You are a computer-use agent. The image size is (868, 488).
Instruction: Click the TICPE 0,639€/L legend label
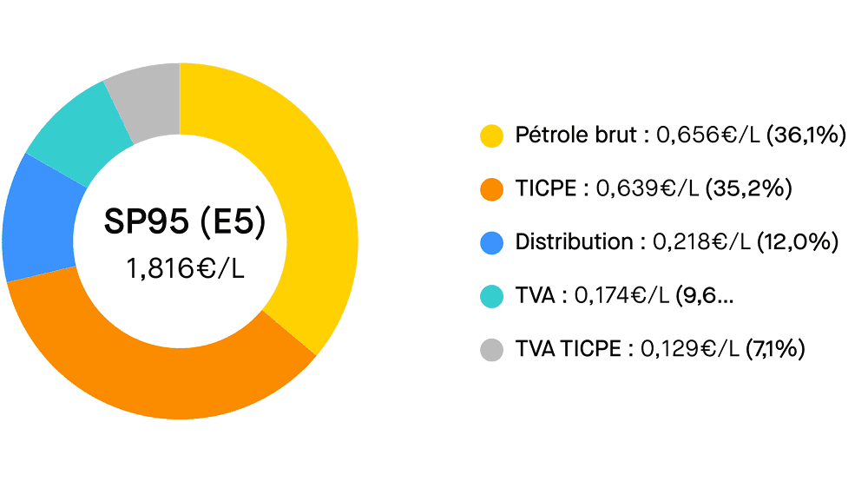coord(608,189)
